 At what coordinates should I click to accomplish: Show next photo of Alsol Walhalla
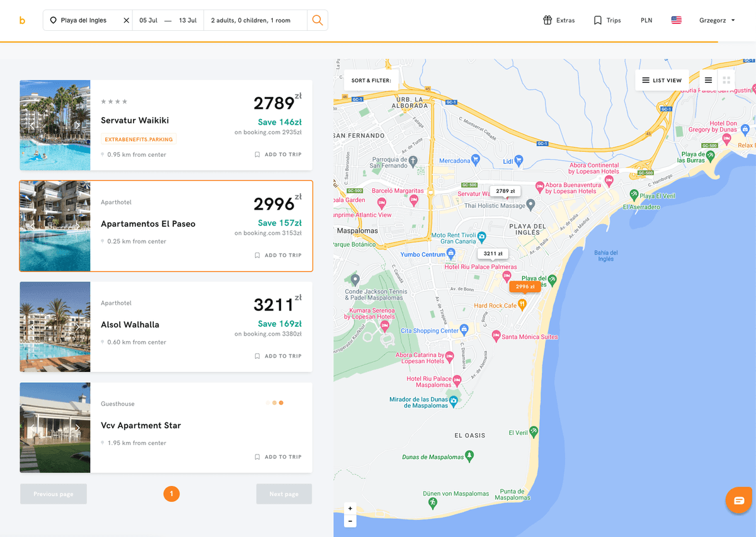[77, 327]
